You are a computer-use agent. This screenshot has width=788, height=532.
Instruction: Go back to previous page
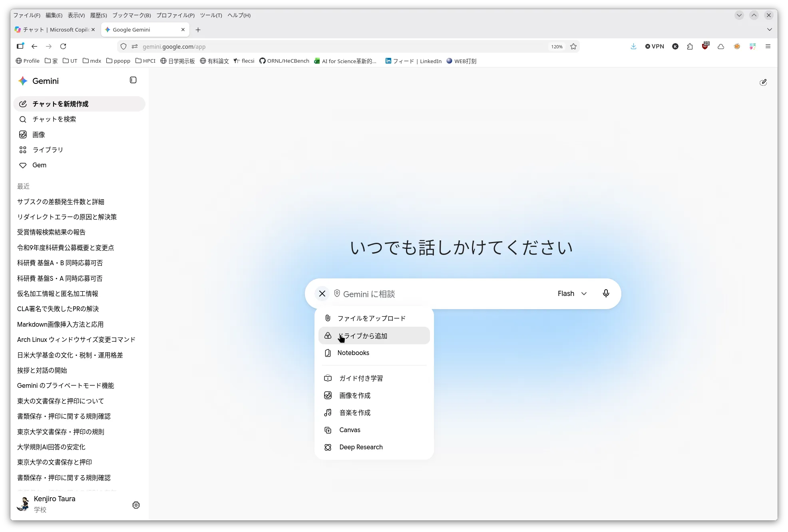34,46
